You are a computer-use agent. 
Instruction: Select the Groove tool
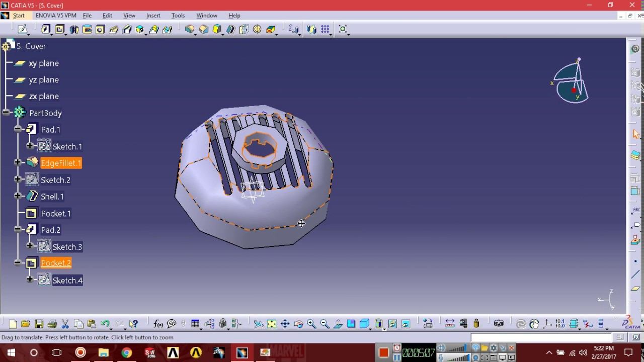[87, 29]
